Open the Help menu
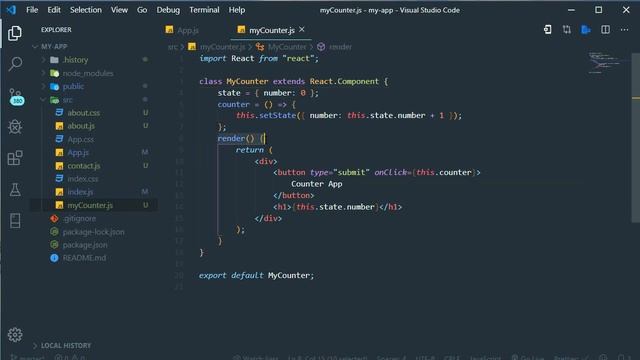The image size is (640, 360). point(237,10)
